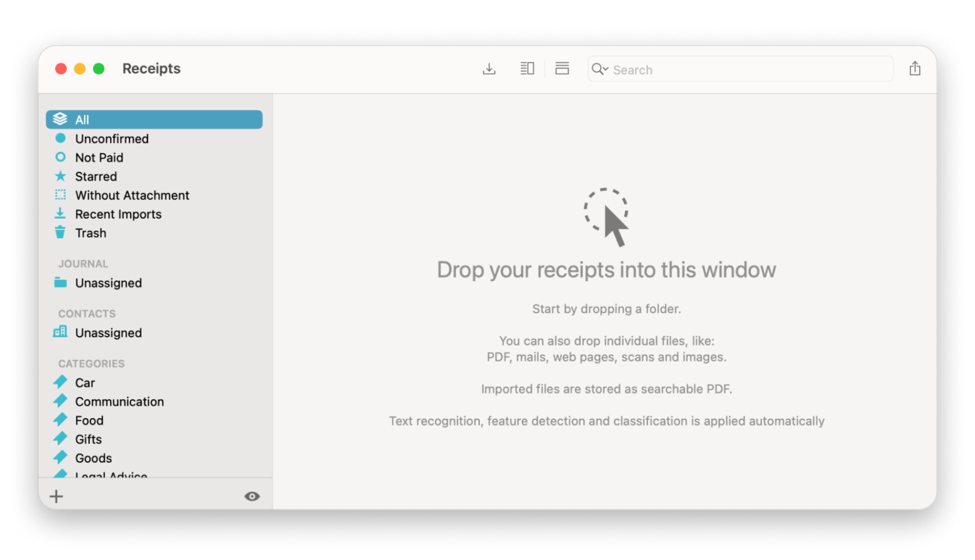This screenshot has height=560, width=975.
Task: Toggle the eye visibility control
Action: tap(251, 496)
